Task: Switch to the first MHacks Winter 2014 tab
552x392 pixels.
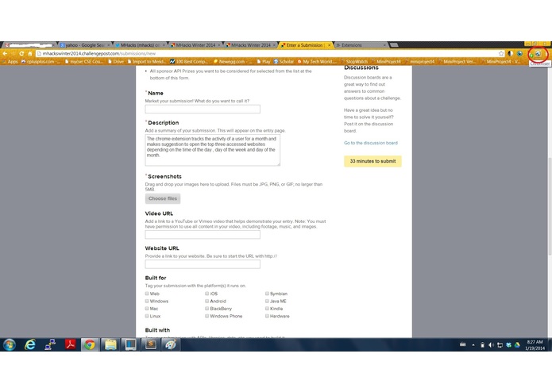Action: click(x=195, y=45)
